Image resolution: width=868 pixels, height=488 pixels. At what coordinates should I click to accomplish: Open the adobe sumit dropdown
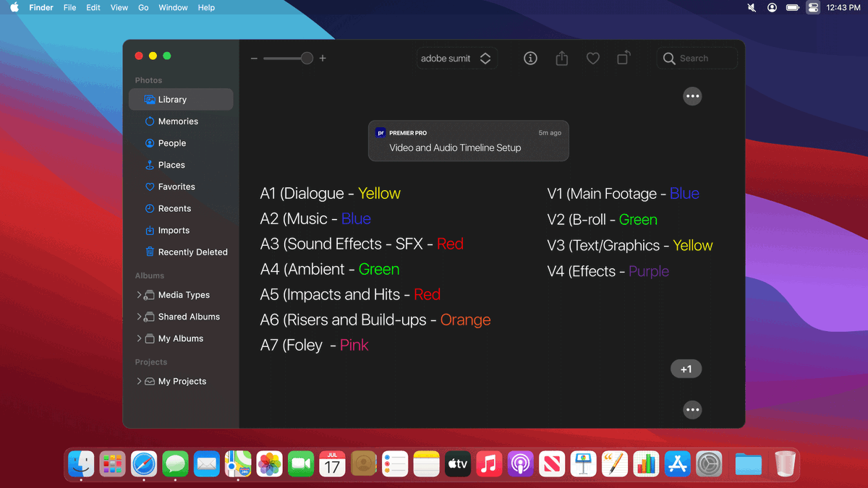[456, 59]
